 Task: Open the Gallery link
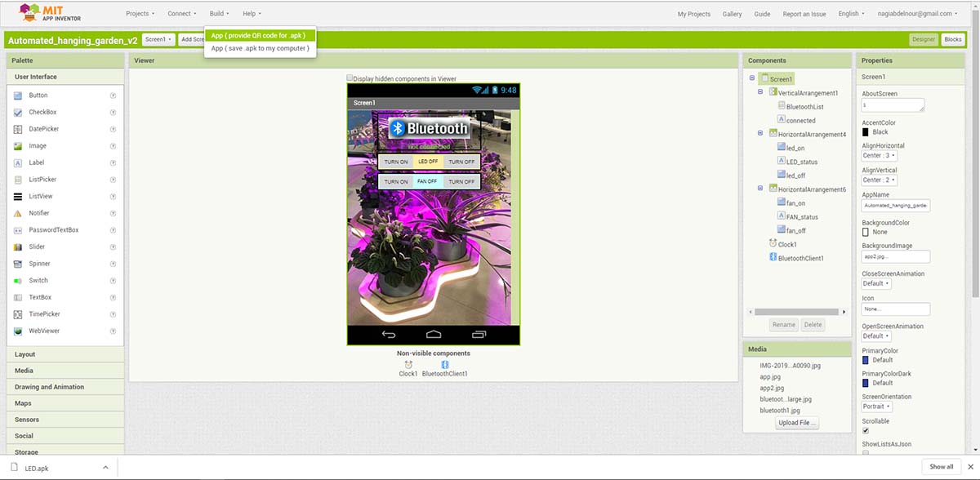click(733, 14)
